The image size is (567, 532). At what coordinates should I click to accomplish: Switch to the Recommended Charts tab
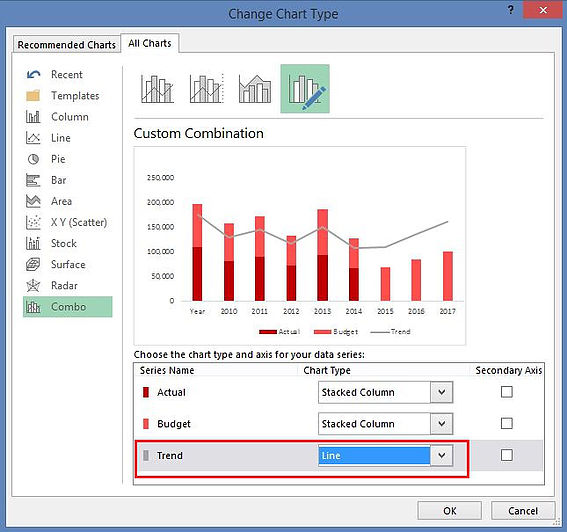(67, 44)
